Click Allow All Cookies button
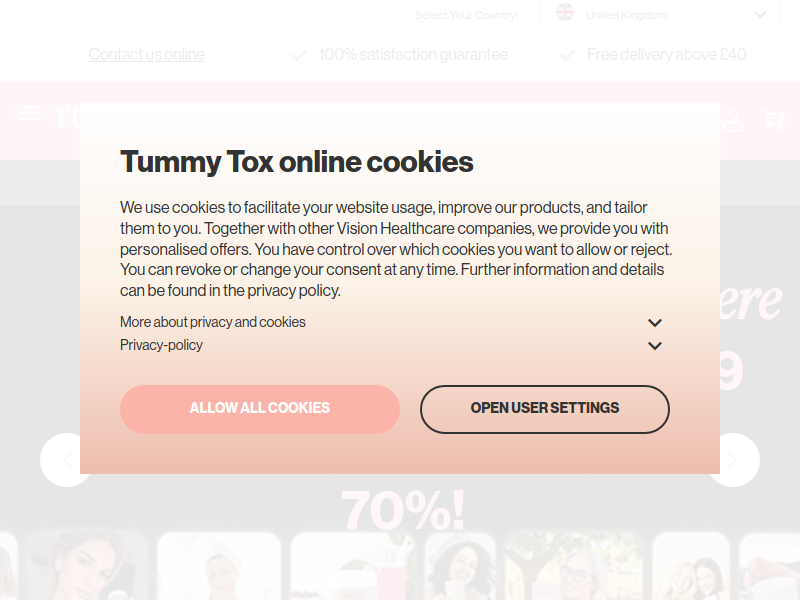The image size is (800, 600). click(260, 409)
